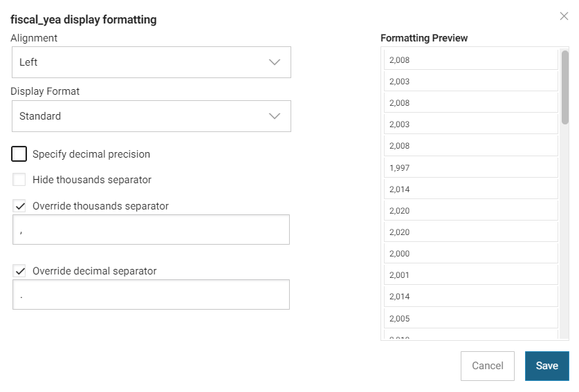The height and width of the screenshot is (392, 579).
Task: Select the 2,005 preview row
Action: pos(471,318)
